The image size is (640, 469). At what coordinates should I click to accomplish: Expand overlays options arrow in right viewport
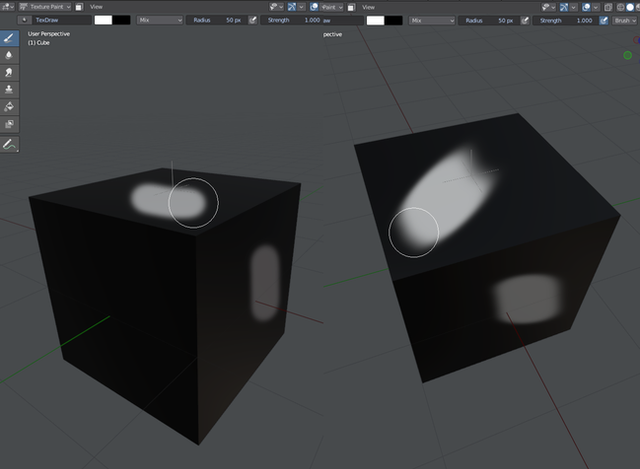click(x=596, y=7)
